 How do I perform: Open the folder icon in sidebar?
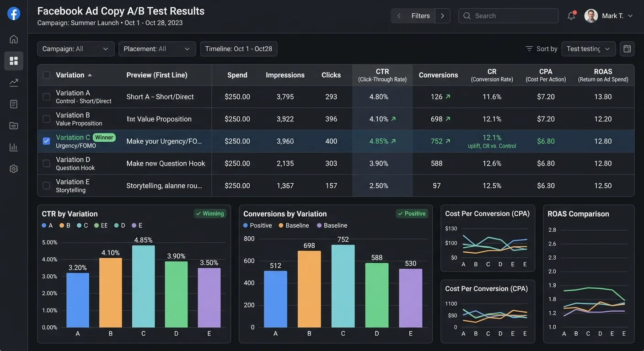14,126
